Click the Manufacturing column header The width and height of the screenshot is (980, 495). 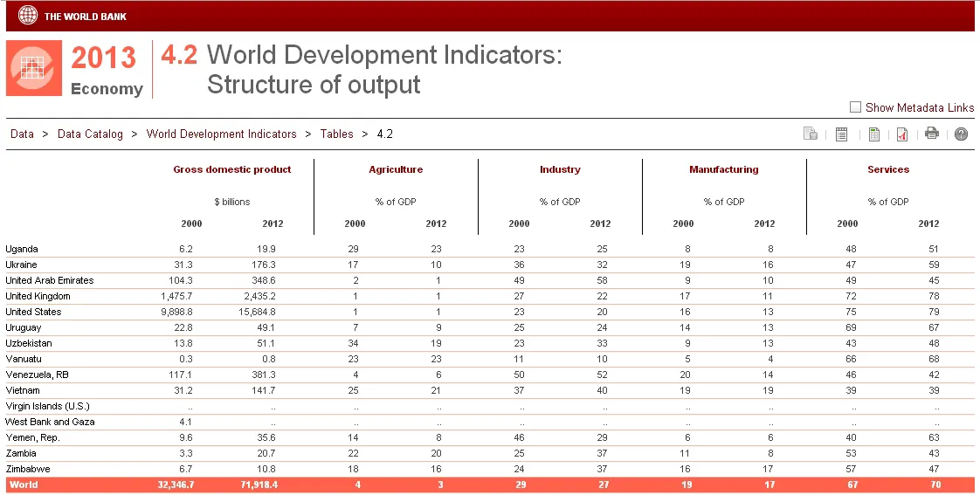pos(724,169)
